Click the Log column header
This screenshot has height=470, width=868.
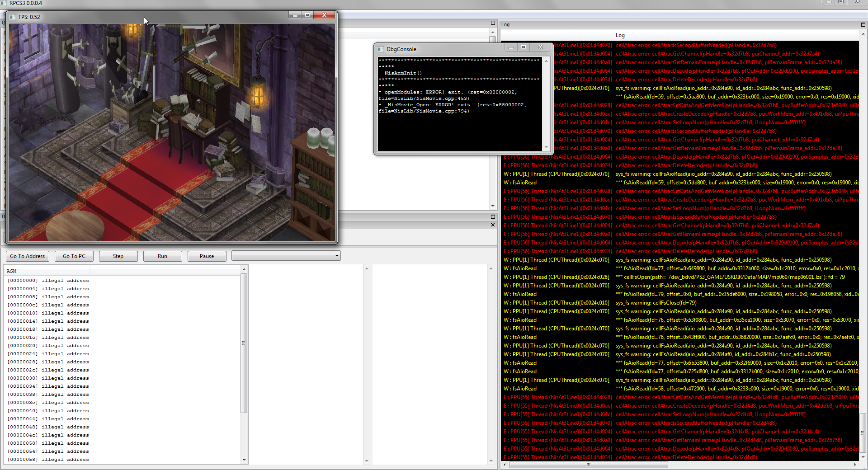(x=620, y=35)
